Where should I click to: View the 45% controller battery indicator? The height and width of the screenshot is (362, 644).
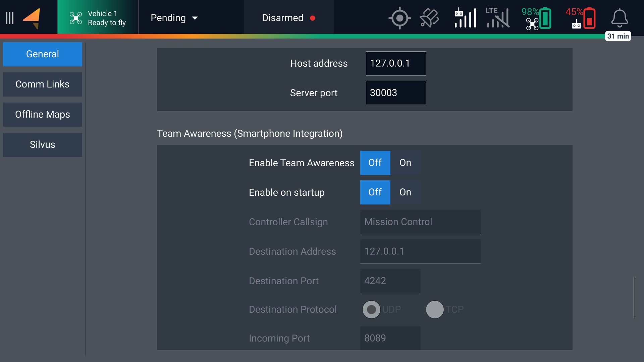[581, 18]
